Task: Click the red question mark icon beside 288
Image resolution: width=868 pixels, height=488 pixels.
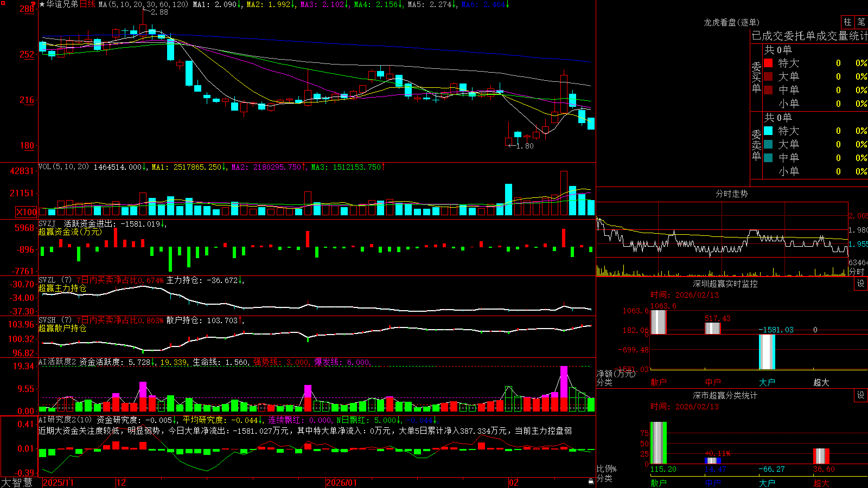Action: (x=34, y=4)
